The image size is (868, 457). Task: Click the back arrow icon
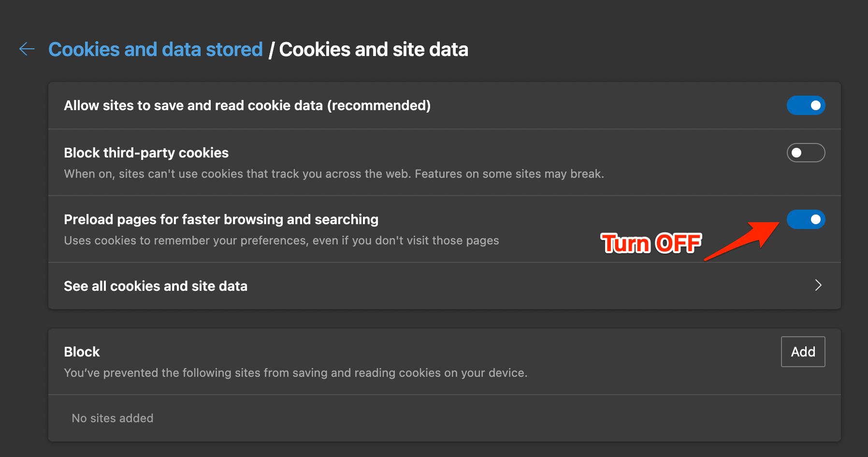(x=27, y=49)
